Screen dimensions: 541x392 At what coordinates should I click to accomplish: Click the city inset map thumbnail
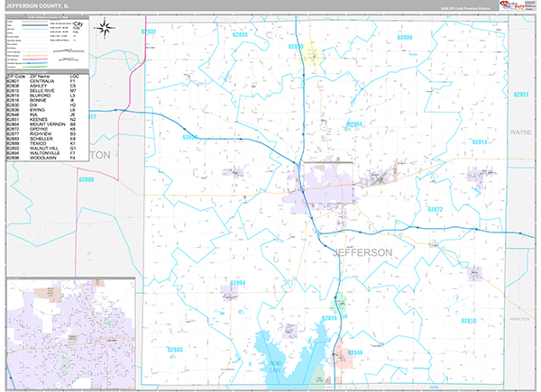[x=69, y=333]
